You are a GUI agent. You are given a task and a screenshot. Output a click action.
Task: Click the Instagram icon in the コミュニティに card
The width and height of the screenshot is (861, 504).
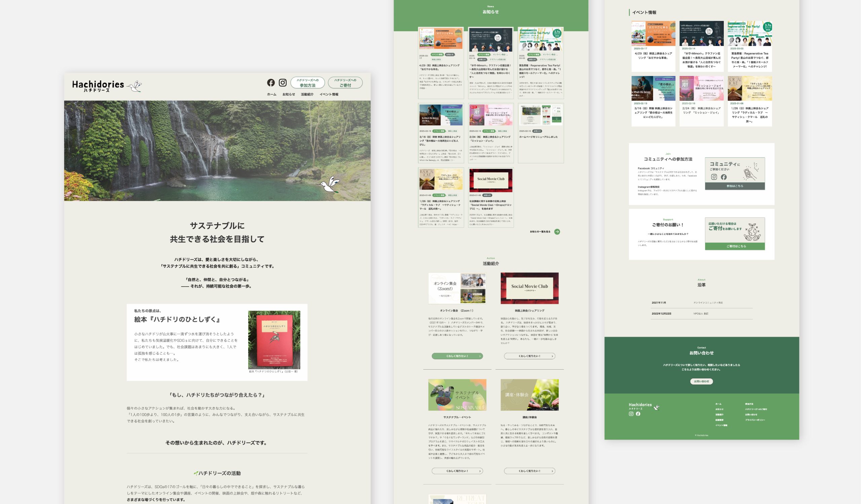pos(714,177)
